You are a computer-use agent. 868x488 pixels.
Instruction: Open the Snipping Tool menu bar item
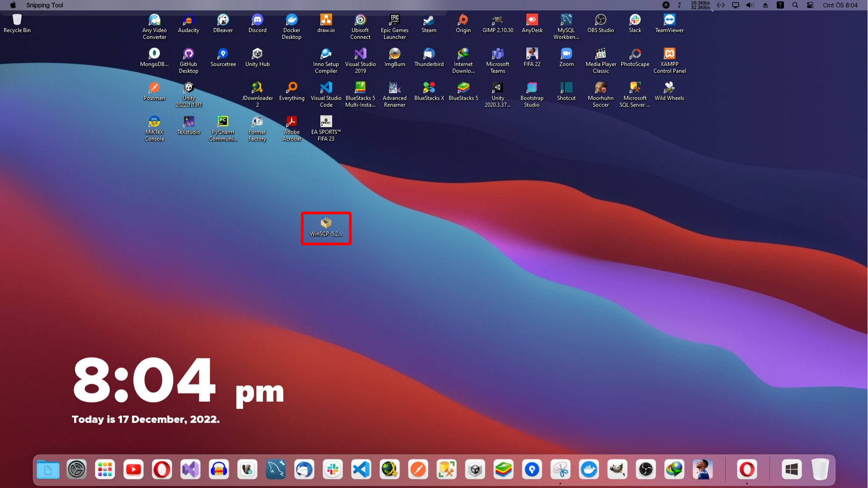click(45, 5)
